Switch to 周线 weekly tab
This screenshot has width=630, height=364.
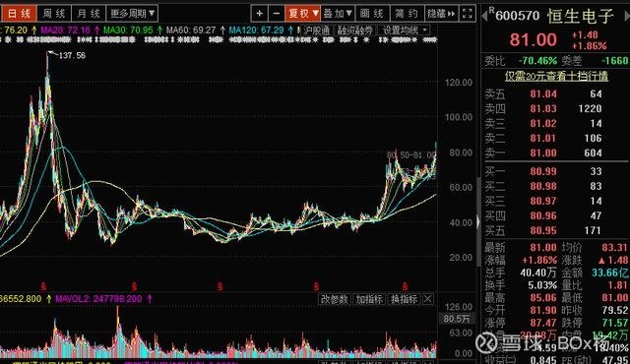[x=54, y=14]
